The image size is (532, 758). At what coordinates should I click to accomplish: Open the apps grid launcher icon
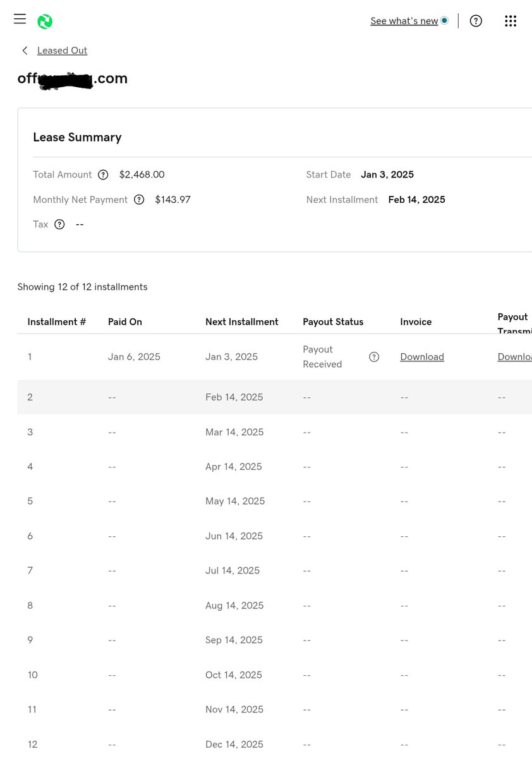511,21
